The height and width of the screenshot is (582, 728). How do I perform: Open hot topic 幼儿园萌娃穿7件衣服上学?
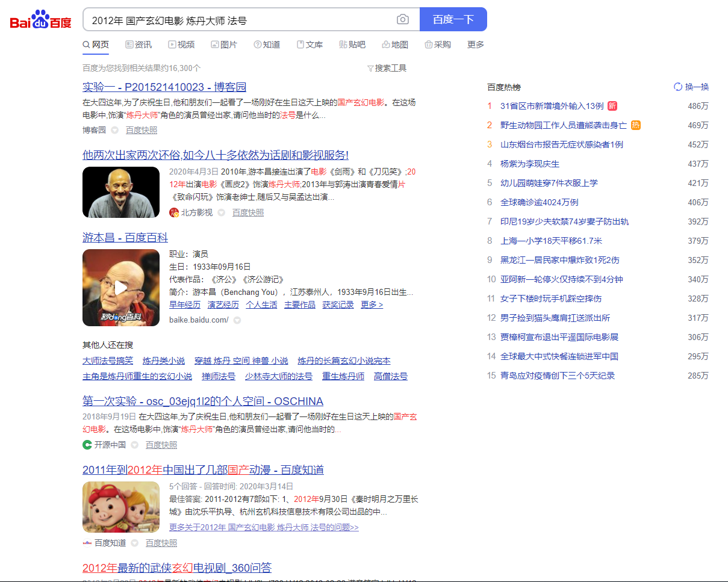(549, 183)
